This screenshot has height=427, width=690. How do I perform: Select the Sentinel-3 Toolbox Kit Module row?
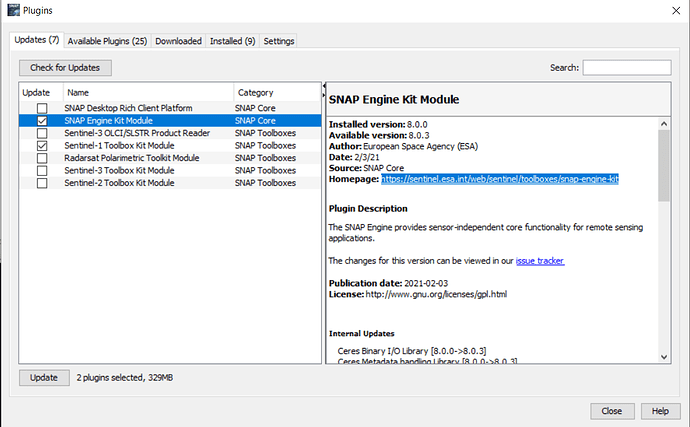click(170, 170)
